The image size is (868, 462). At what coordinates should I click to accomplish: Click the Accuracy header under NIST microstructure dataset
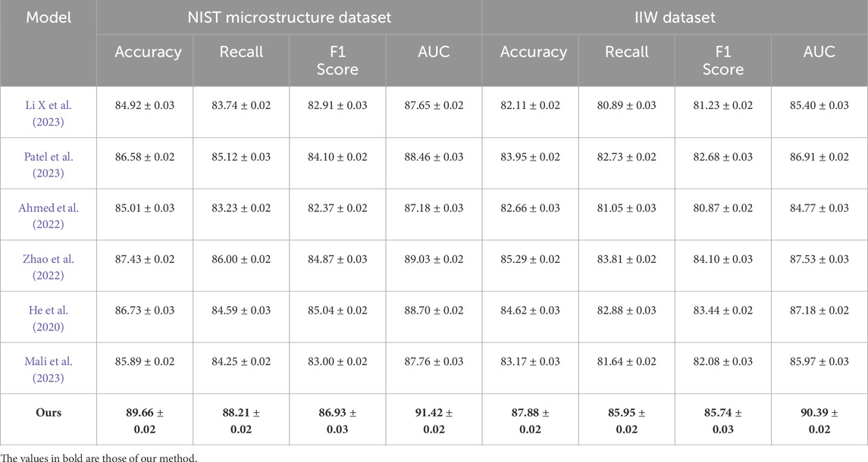pyautogui.click(x=148, y=52)
